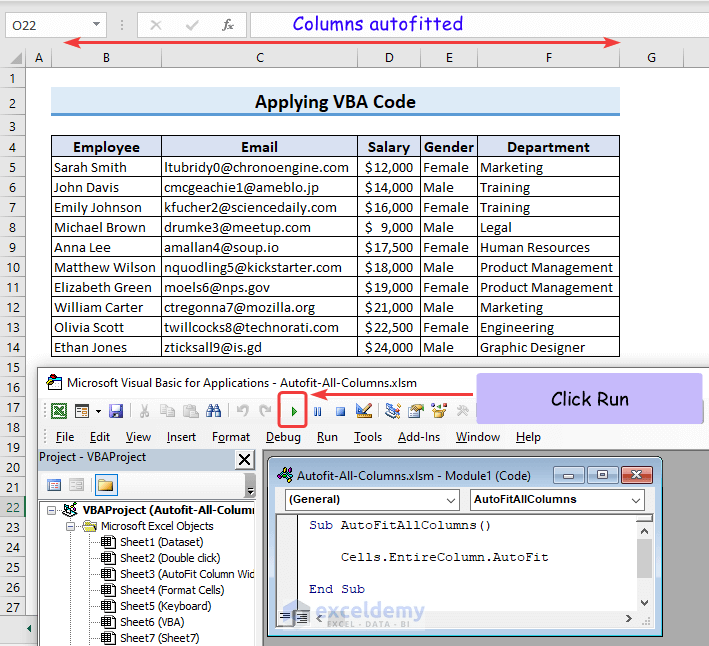This screenshot has height=646, width=709.
Task: Stop the macro with the Reset square icon
Action: point(340,411)
